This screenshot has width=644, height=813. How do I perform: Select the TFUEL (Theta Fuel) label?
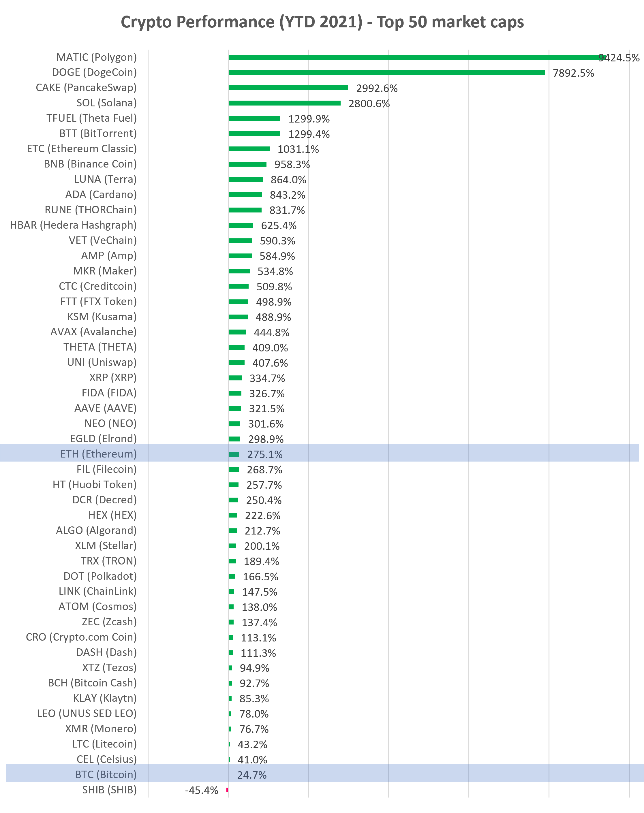click(92, 118)
